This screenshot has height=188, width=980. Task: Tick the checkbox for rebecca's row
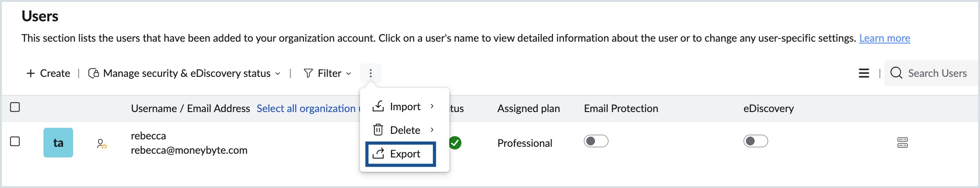[15, 141]
